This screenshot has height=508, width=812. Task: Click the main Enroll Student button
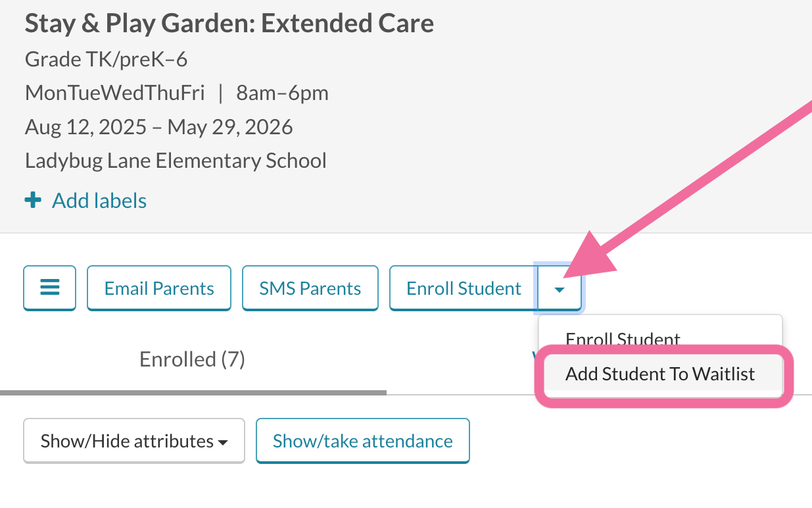(x=464, y=288)
